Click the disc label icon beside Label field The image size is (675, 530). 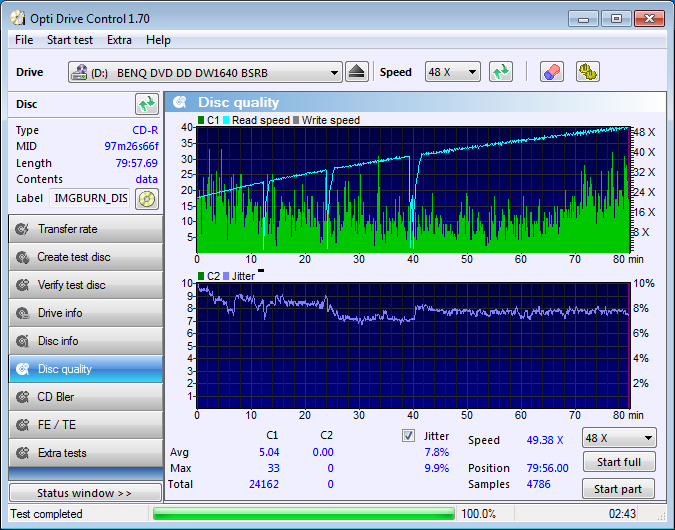tap(147, 199)
